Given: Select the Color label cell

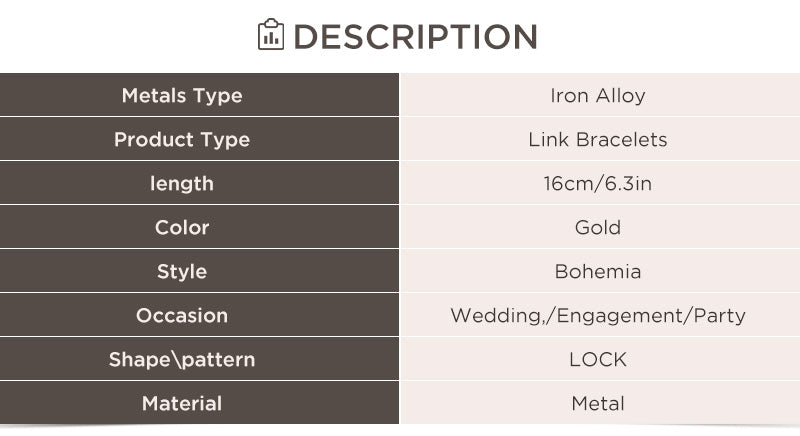Looking at the screenshot, I should (x=199, y=227).
